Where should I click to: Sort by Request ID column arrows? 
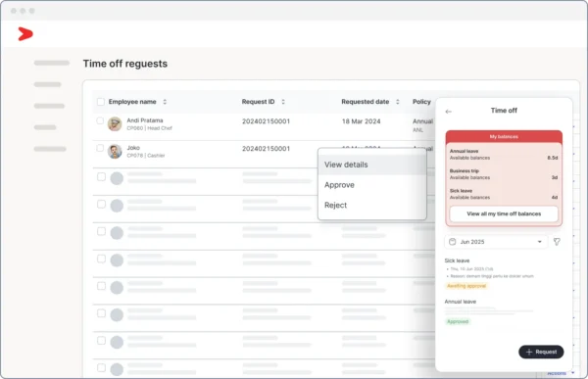click(x=283, y=102)
